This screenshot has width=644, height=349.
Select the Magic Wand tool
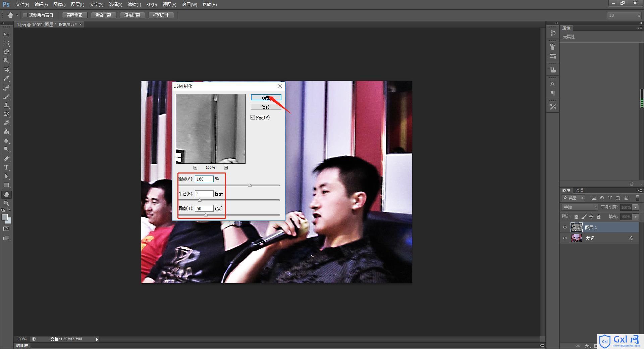tap(6, 61)
